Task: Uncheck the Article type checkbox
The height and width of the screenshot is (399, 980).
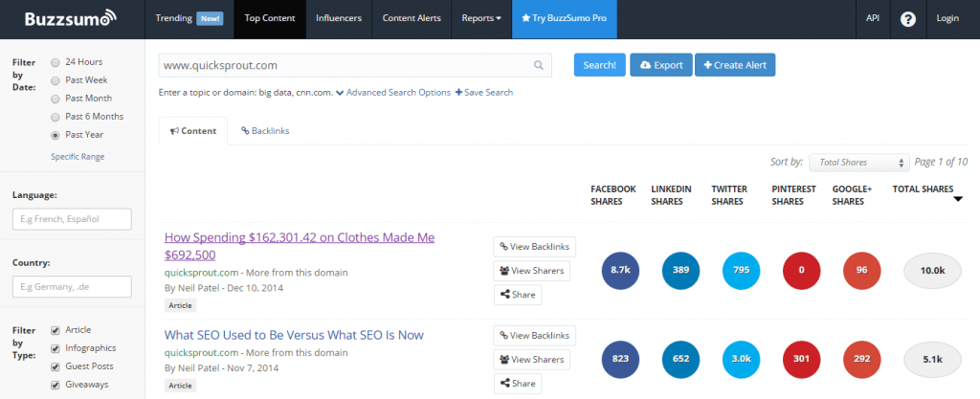Action: tap(56, 330)
